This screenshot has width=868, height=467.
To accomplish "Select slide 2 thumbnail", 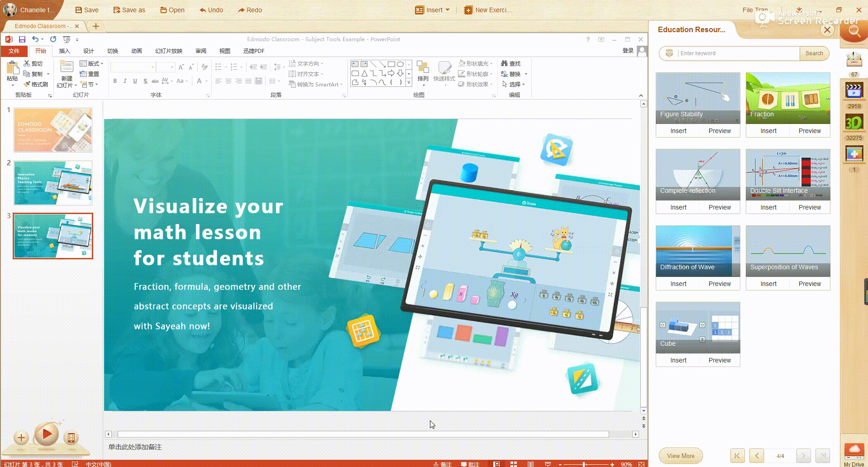I will click(53, 183).
